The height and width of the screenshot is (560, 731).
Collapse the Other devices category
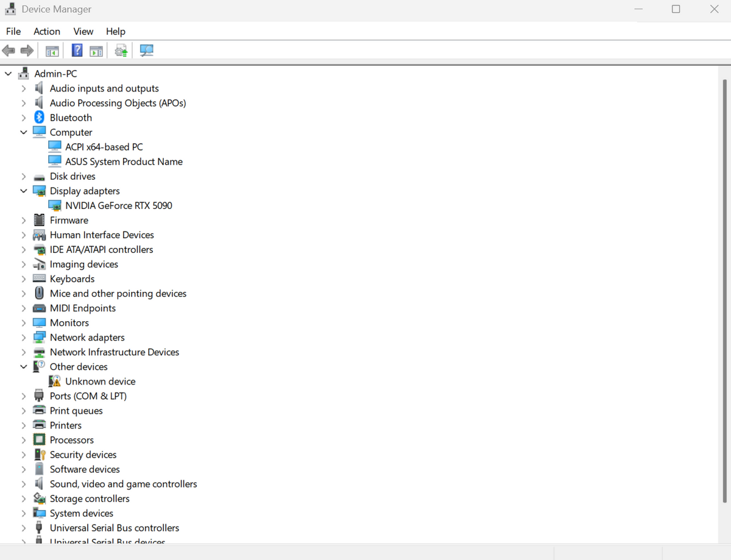coord(24,367)
